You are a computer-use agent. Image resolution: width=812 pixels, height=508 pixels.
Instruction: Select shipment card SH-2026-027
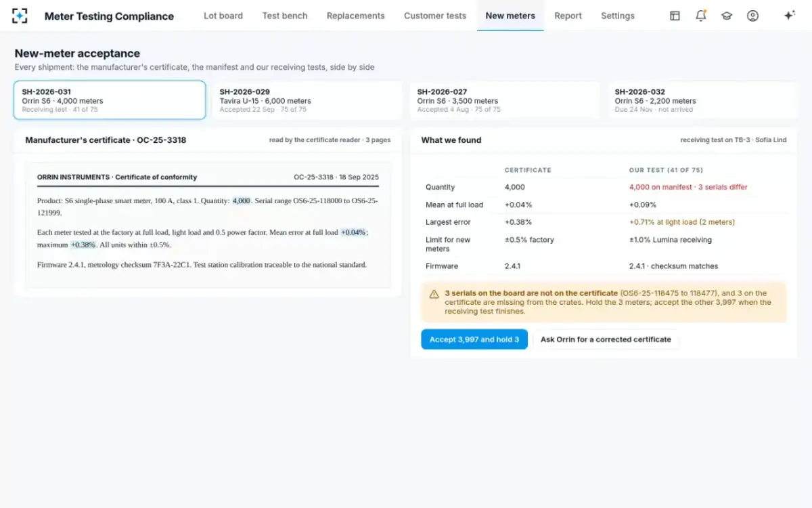pos(505,100)
